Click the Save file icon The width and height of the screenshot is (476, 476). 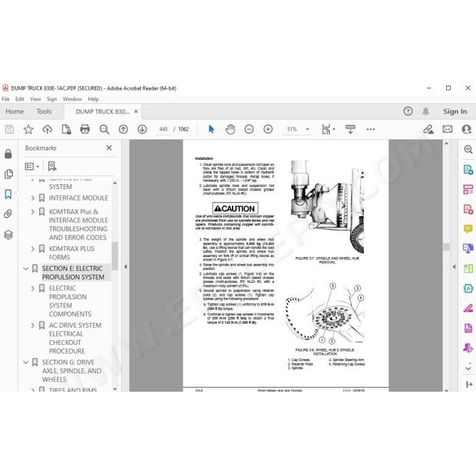(10, 129)
